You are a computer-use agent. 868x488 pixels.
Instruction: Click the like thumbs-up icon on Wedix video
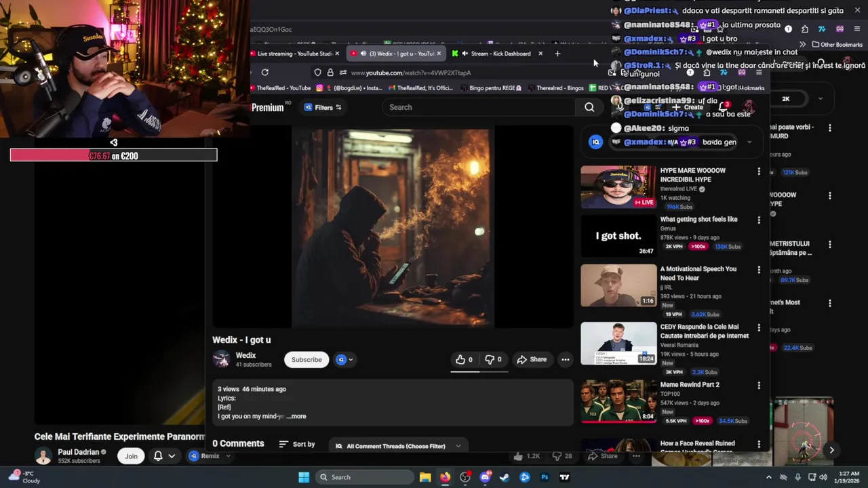pyautogui.click(x=460, y=359)
